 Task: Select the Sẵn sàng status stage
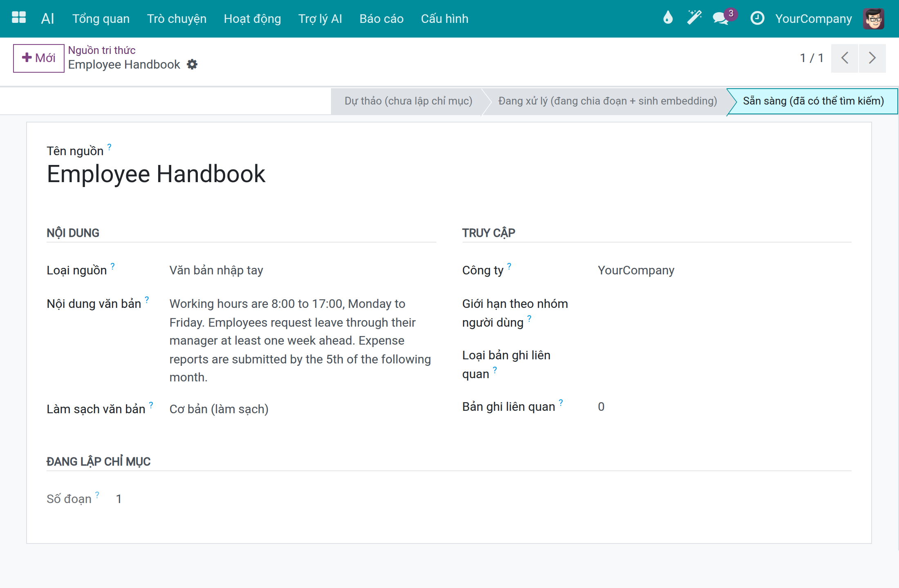tap(813, 101)
